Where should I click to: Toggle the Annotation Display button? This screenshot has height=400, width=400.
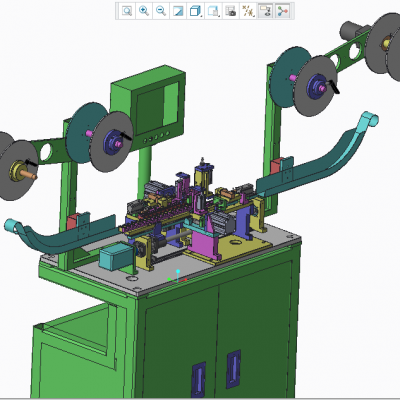pyautogui.click(x=265, y=11)
